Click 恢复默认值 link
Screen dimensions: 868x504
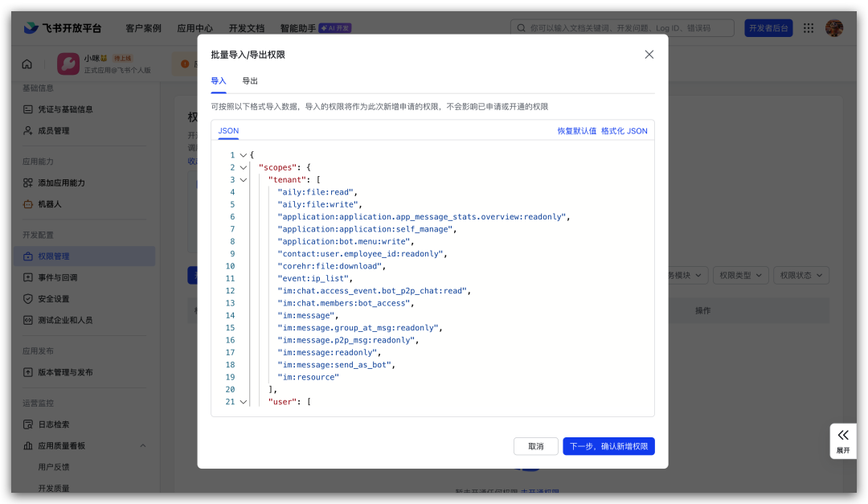point(576,131)
